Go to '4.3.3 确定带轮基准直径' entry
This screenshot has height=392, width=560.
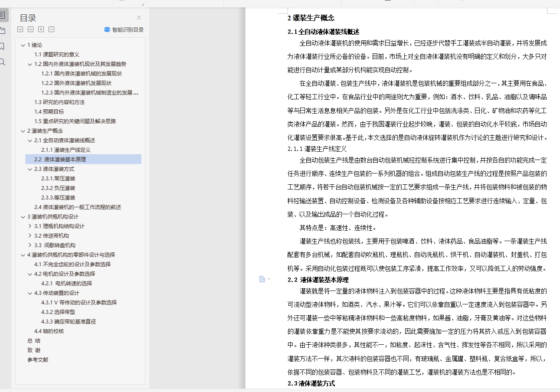click(x=69, y=321)
